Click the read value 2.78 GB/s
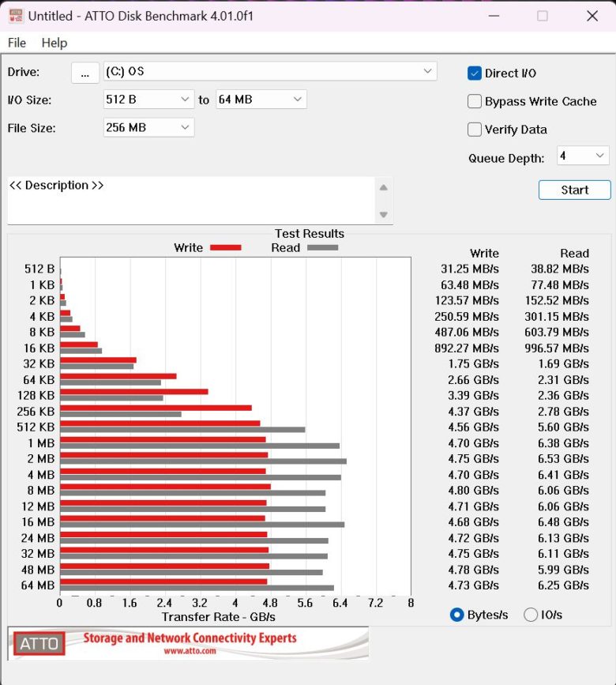Screen dimensions: 616x685 [x=563, y=412]
